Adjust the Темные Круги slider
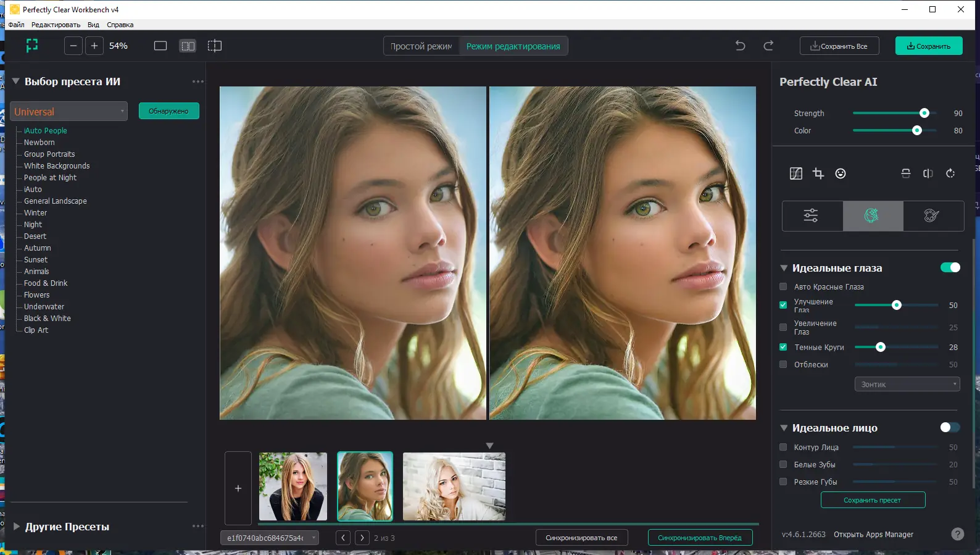The image size is (980, 555). pos(896,347)
